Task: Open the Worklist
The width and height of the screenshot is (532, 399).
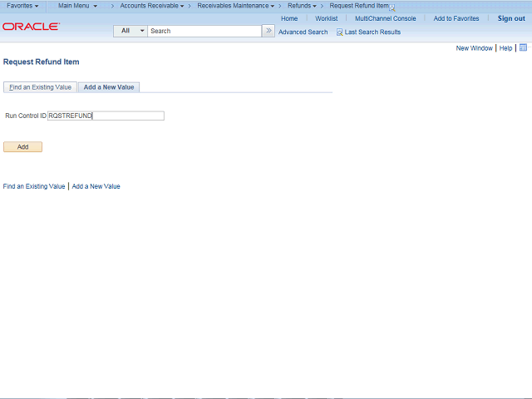Action: point(326,18)
